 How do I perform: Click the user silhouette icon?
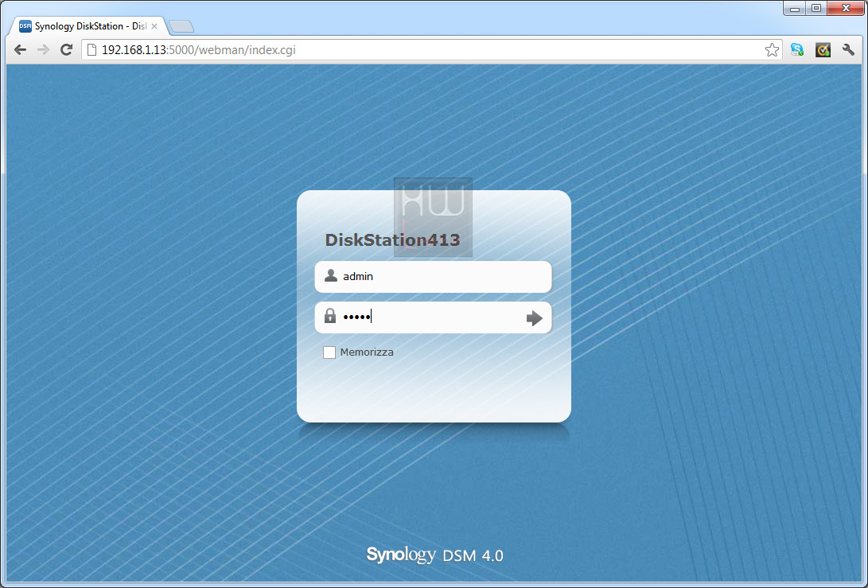(331, 276)
